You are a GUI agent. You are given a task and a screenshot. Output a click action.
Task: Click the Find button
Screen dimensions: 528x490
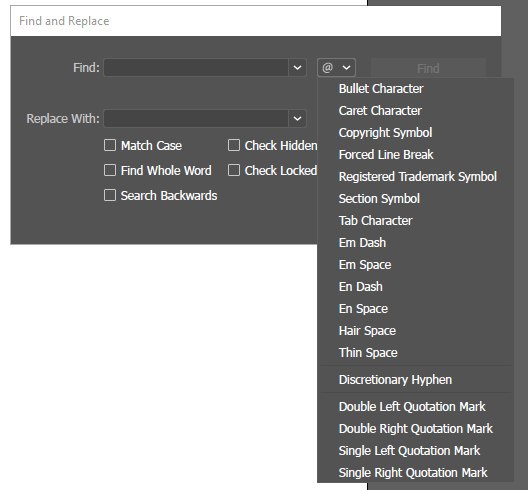(x=428, y=68)
